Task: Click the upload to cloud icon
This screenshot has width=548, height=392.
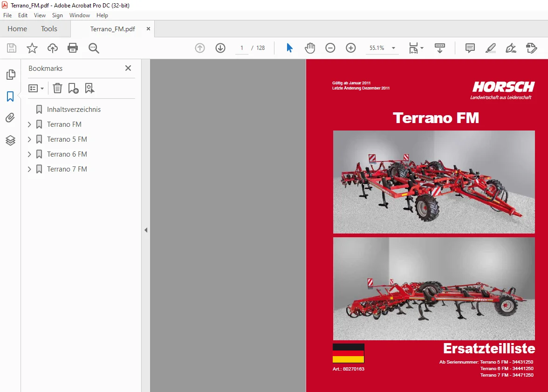Action: pos(52,48)
